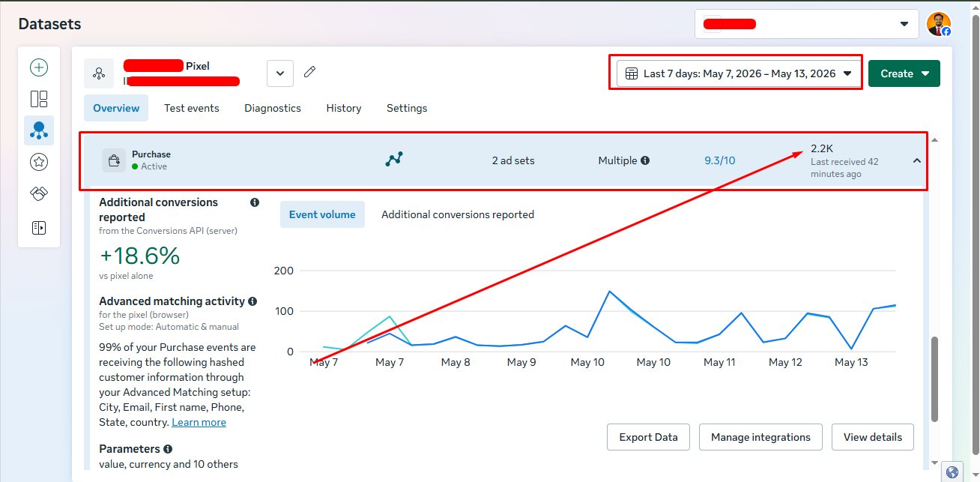
Task: Click the scrollbar down arrow
Action: pyautogui.click(x=934, y=463)
